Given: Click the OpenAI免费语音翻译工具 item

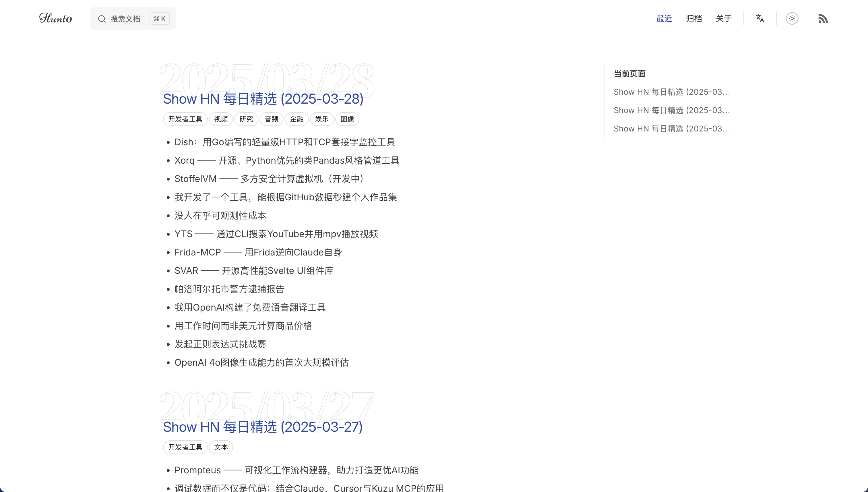Looking at the screenshot, I should [250, 307].
